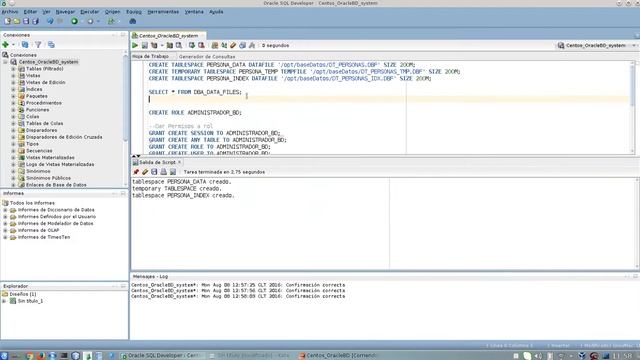This screenshot has width=640, height=360.
Task: Open dropdown arrow beside New Connection
Action: 13,44
